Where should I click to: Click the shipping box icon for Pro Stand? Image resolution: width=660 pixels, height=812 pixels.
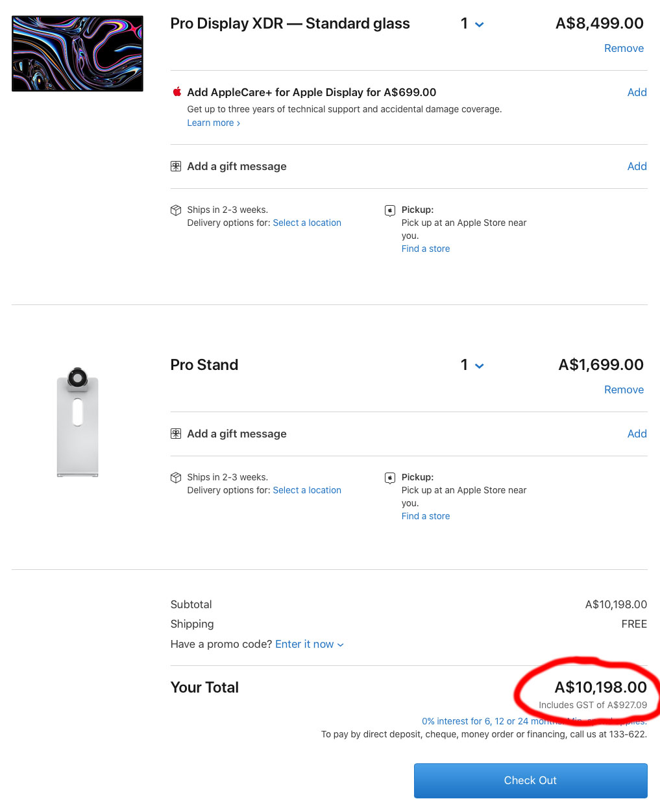pyautogui.click(x=176, y=478)
